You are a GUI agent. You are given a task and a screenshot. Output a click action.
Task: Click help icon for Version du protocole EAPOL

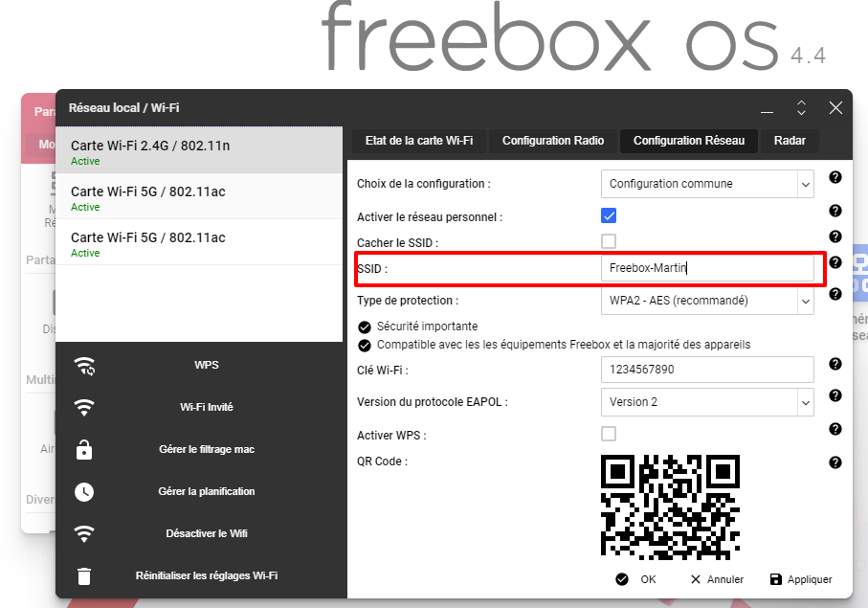[835, 395]
